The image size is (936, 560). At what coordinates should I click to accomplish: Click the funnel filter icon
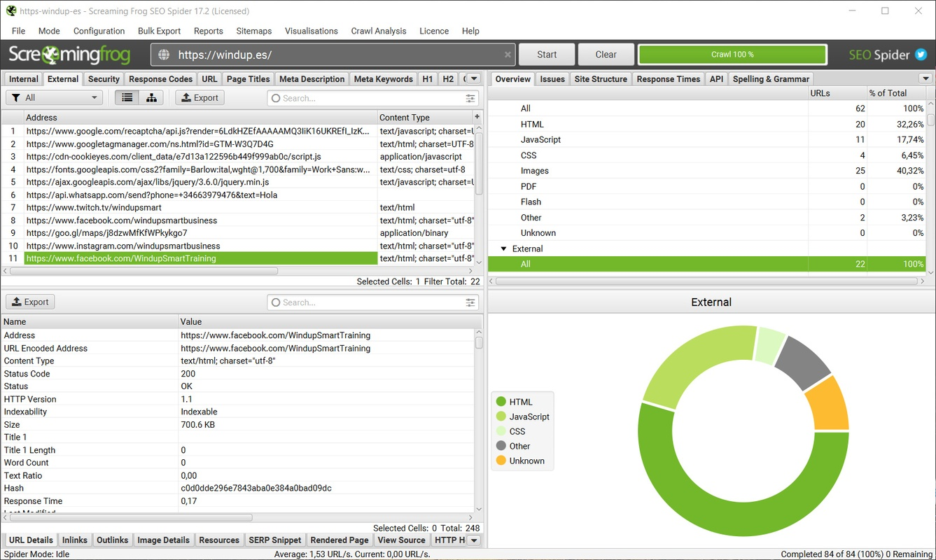tap(16, 98)
